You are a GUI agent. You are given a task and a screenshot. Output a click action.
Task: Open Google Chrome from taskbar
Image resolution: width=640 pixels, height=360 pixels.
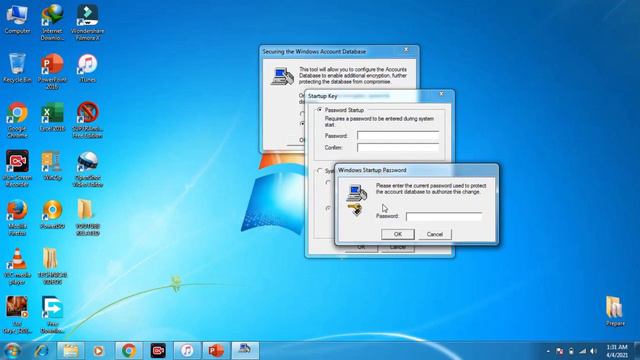tap(129, 351)
